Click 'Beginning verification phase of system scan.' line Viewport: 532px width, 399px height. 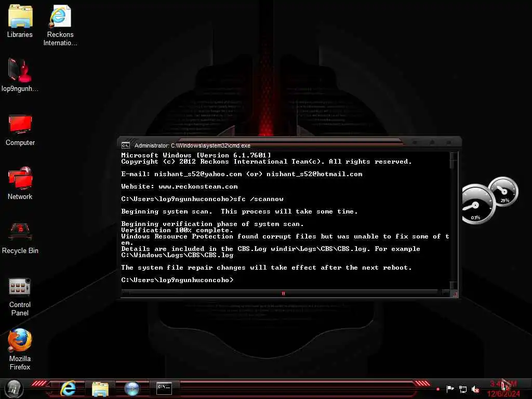click(x=212, y=224)
